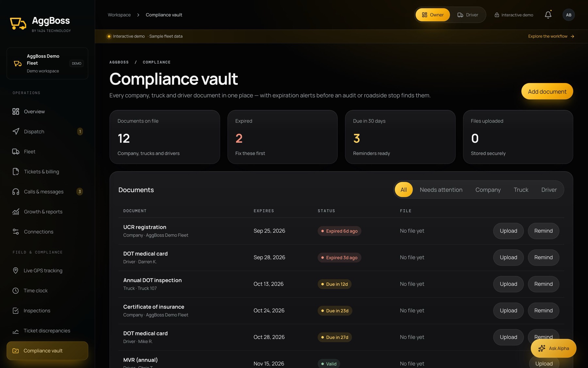Click the Dispatch paper-plane icon
588x368 pixels.
pyautogui.click(x=16, y=131)
